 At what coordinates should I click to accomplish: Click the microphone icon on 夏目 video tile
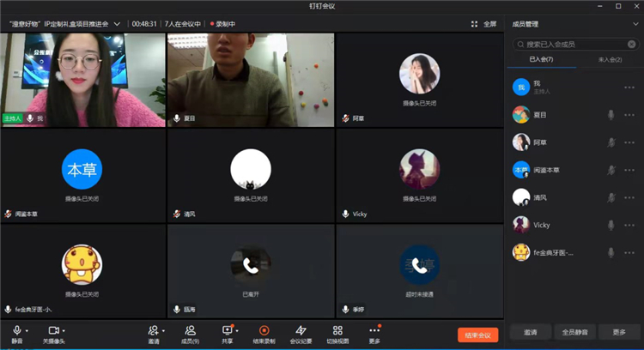pos(177,118)
